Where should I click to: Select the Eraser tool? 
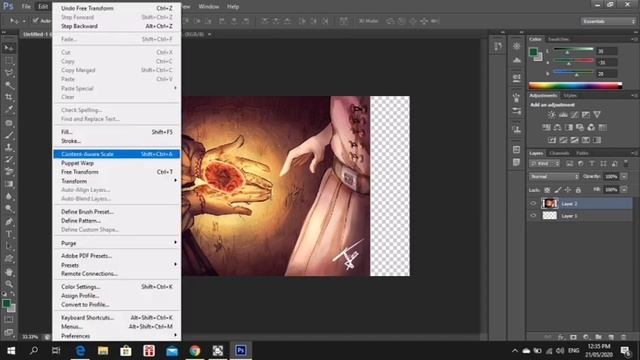9,171
